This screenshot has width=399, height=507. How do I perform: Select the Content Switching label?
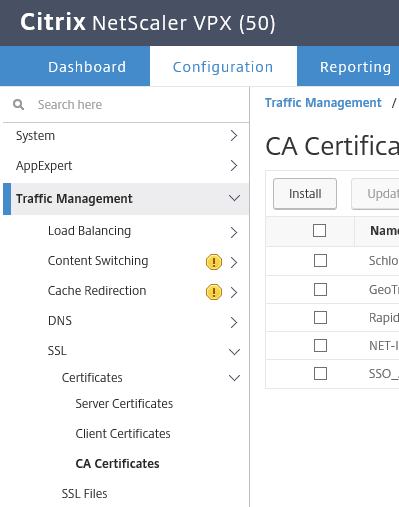coord(98,261)
